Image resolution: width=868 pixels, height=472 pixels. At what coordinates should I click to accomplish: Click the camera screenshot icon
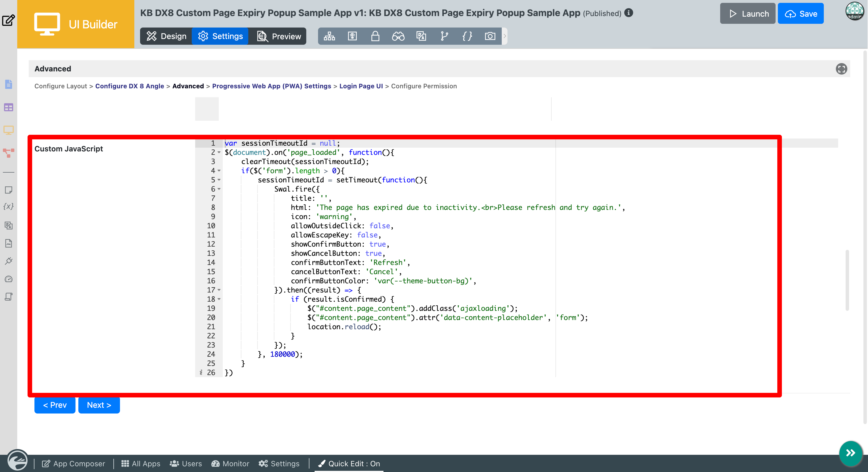(490, 36)
